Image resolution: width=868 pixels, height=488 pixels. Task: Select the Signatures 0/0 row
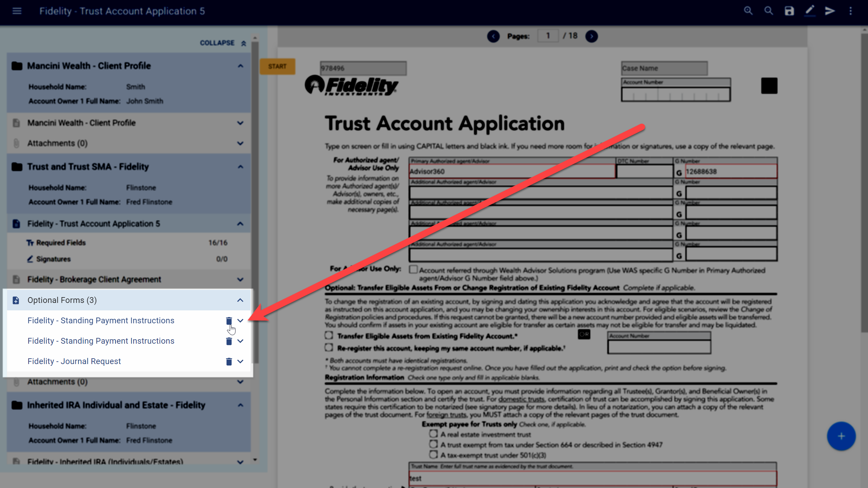129,259
